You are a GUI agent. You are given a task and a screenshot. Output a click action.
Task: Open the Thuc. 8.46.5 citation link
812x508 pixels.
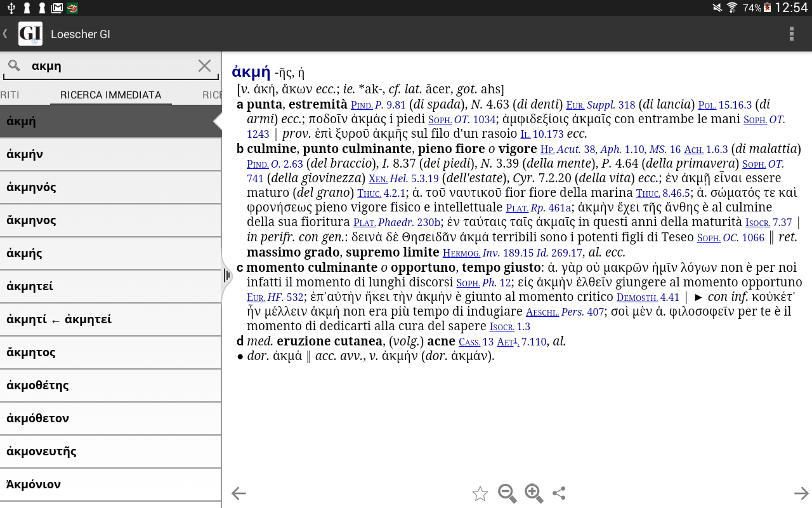(x=663, y=193)
